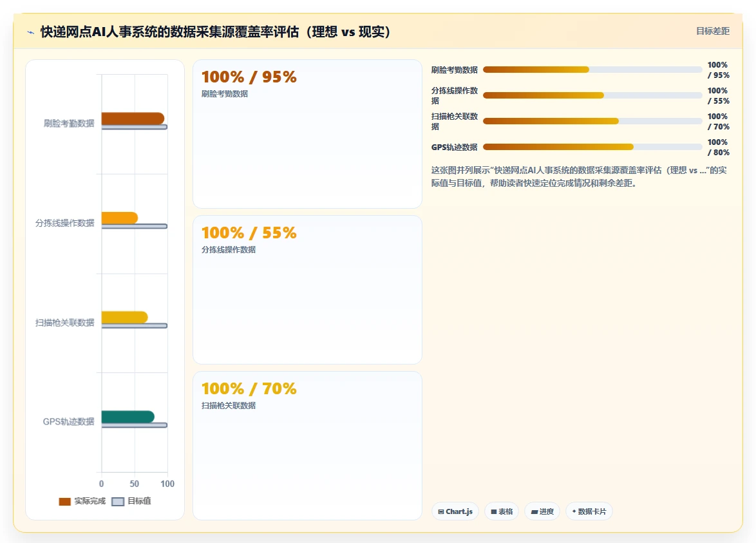Open the 100% / 55% data card
The image size is (756, 543).
point(307,290)
